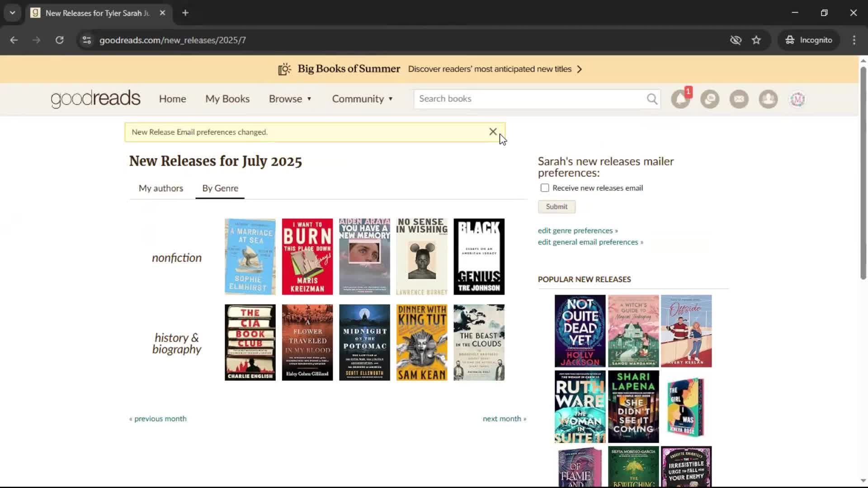Click the browser back arrow

tap(14, 40)
